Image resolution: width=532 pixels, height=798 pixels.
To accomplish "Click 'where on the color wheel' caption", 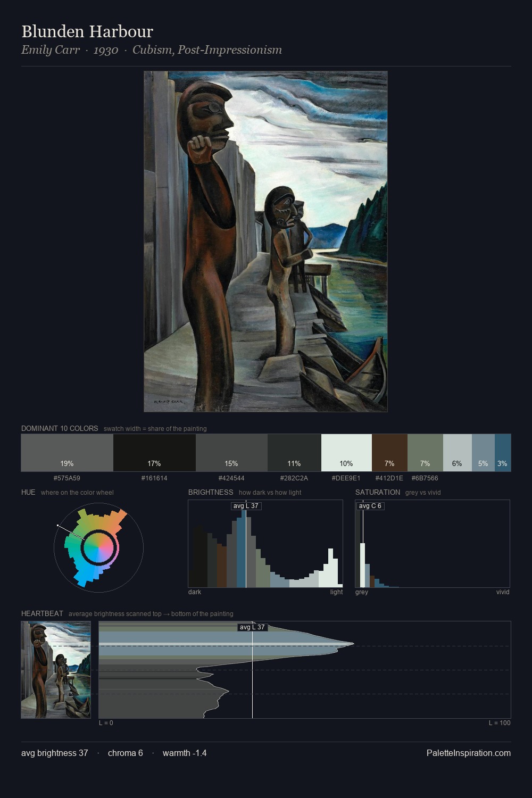I will click(x=77, y=493).
